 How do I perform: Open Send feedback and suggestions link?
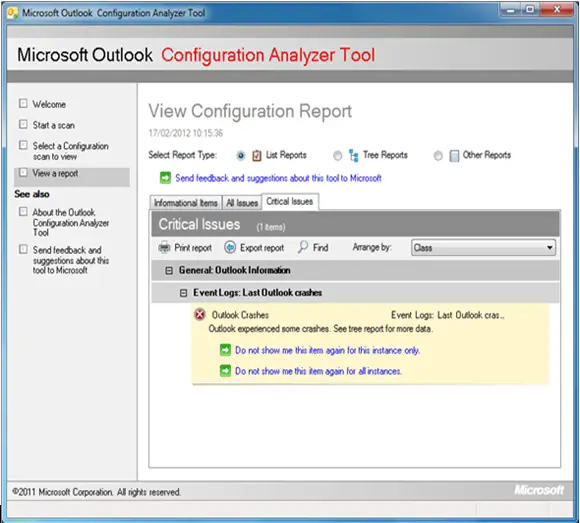(278, 178)
